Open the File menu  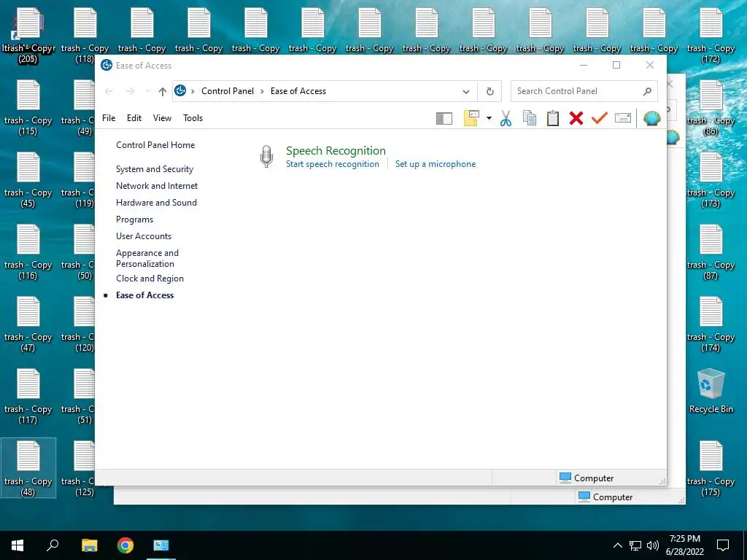[x=109, y=118]
